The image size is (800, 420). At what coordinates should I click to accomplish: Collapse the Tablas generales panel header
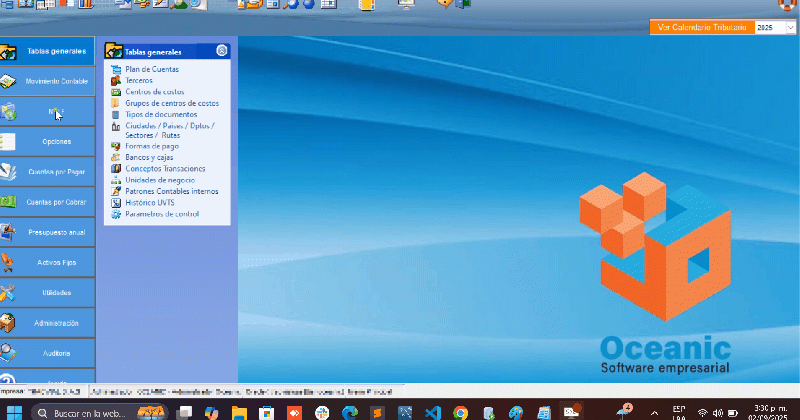[x=221, y=51]
